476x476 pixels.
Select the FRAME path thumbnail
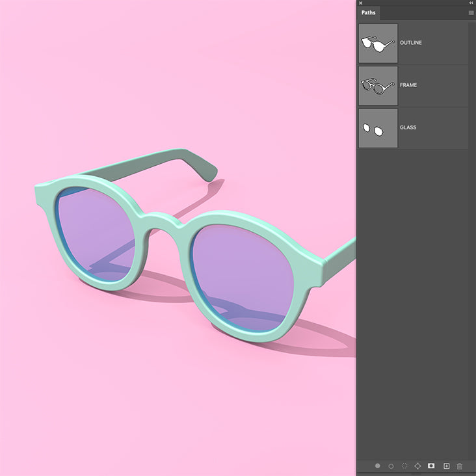pos(378,86)
